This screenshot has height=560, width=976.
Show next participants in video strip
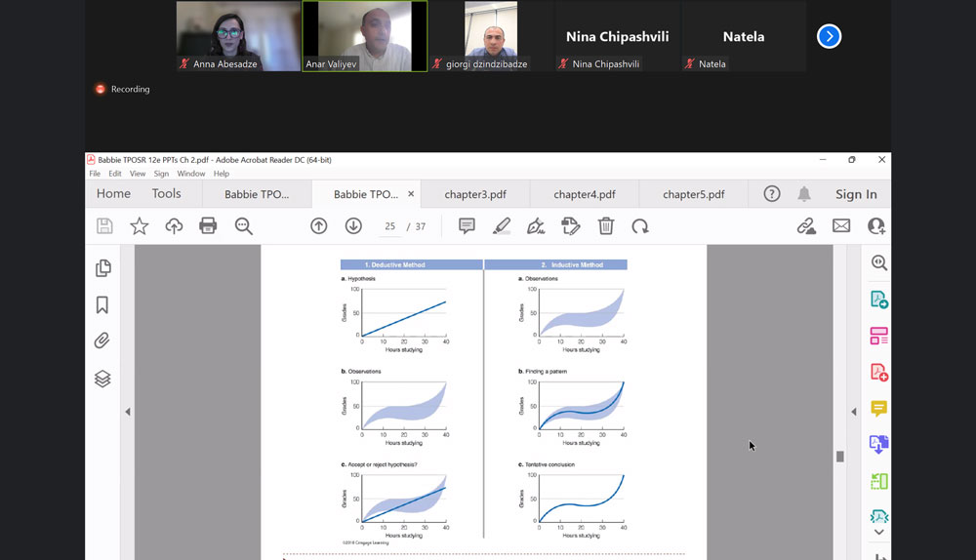point(829,36)
